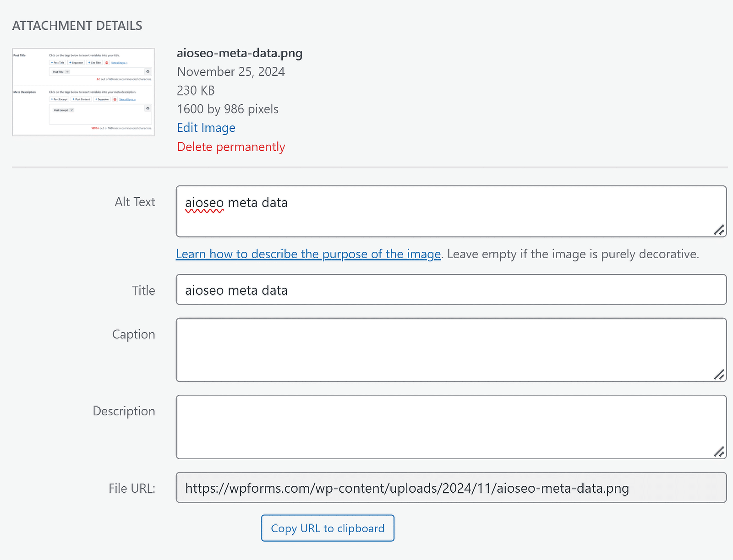Click the emoji icon next to the Separator tag
Image resolution: width=733 pixels, height=560 pixels.
tap(115, 100)
